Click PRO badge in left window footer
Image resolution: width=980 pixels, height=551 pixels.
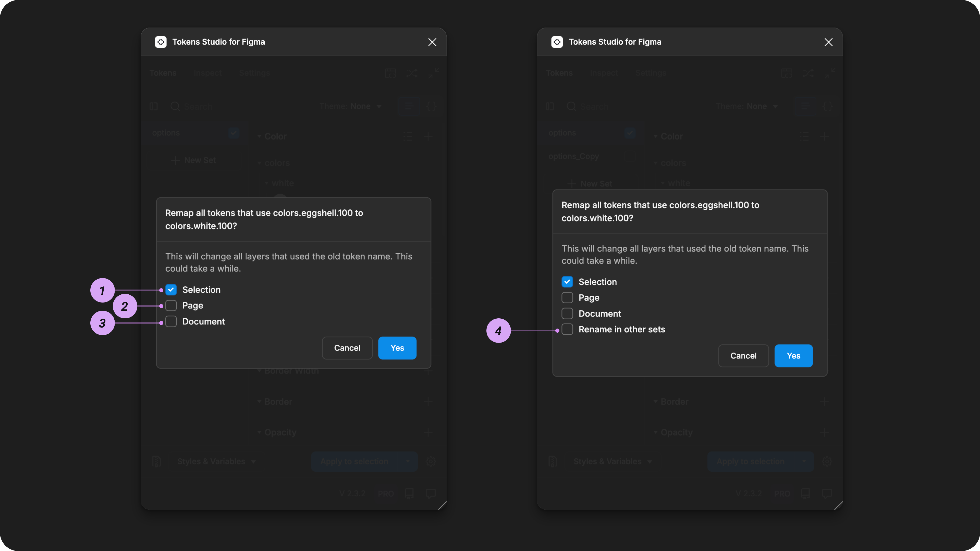(x=386, y=494)
